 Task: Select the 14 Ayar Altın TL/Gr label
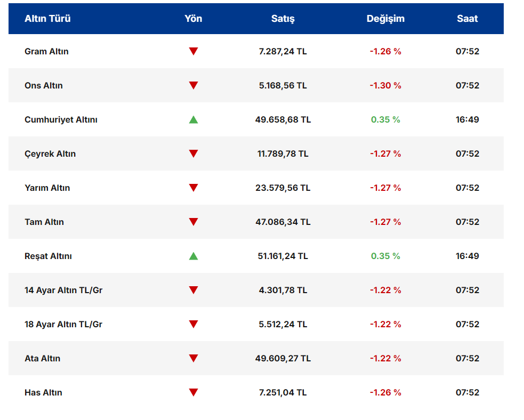(63, 290)
